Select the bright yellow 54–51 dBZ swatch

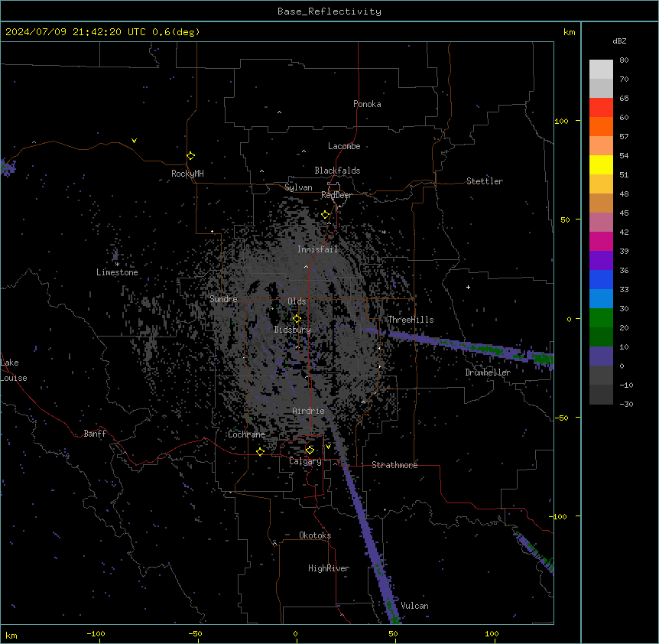coord(601,165)
